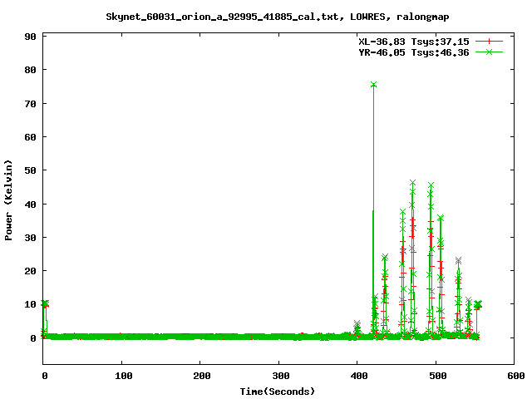Image resolution: width=532 pixels, height=399 pixels.
Task: Click the y-axis tick label 20
Action: click(x=29, y=271)
